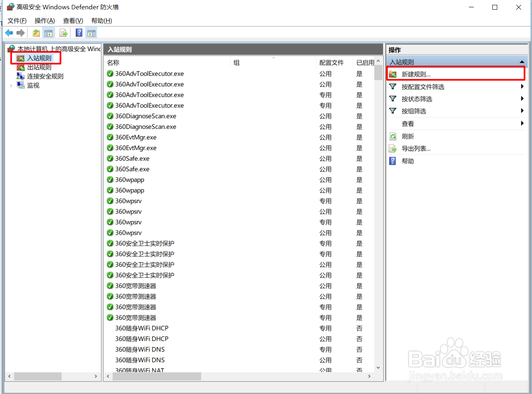Click the console tree horizontal scrollbar right arrow
Viewport: 532px width, 394px height.
tap(96, 376)
